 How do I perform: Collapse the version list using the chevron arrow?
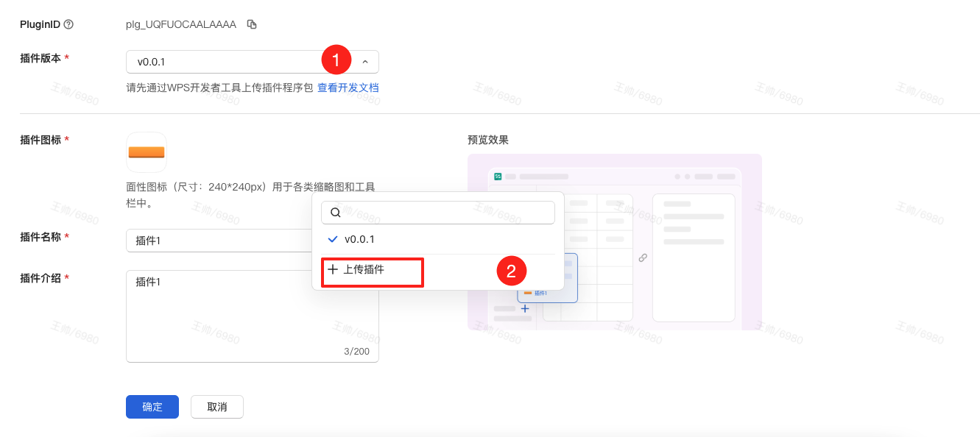coord(365,62)
